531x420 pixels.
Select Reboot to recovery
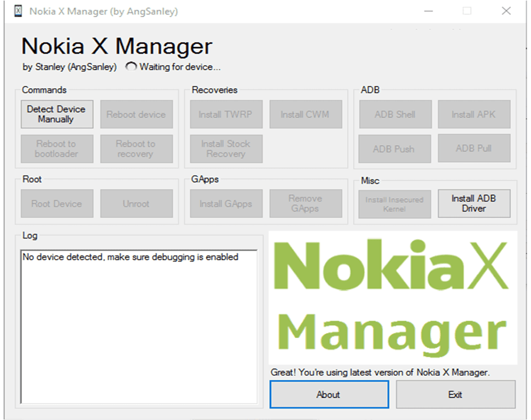[x=137, y=149]
